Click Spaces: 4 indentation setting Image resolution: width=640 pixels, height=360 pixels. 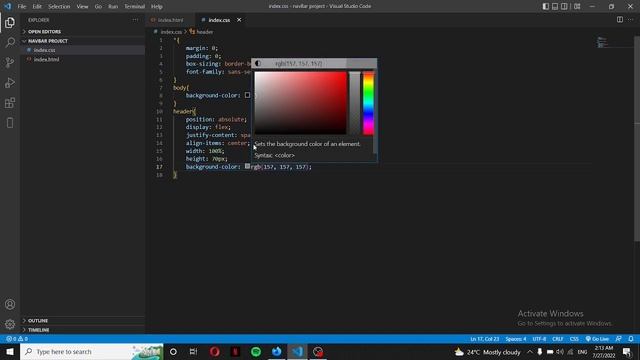tap(516, 339)
